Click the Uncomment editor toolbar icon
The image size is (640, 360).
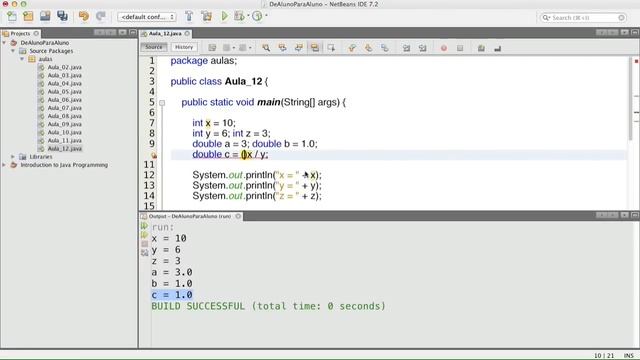pyautogui.click(x=498, y=48)
